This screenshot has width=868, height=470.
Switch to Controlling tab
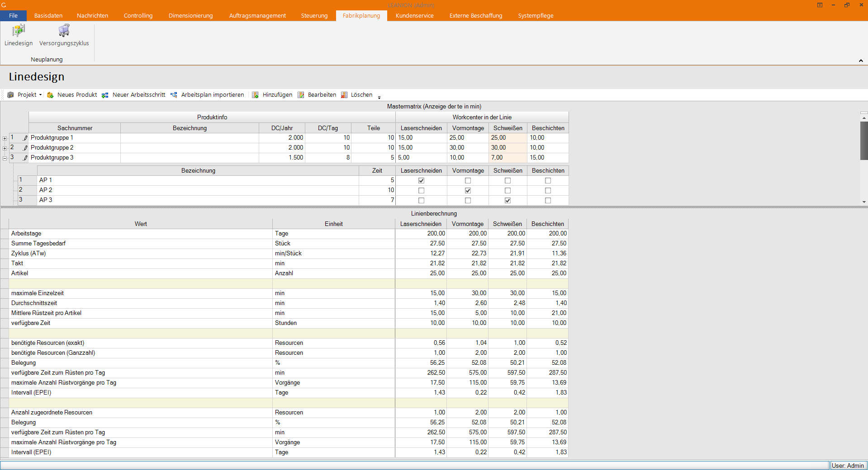138,16
